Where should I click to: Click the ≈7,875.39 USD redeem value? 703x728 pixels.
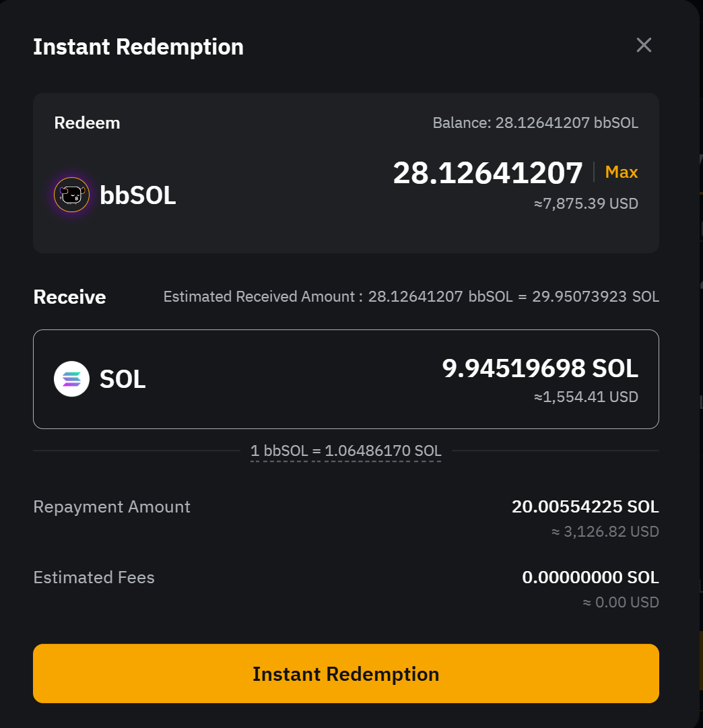[586, 203]
